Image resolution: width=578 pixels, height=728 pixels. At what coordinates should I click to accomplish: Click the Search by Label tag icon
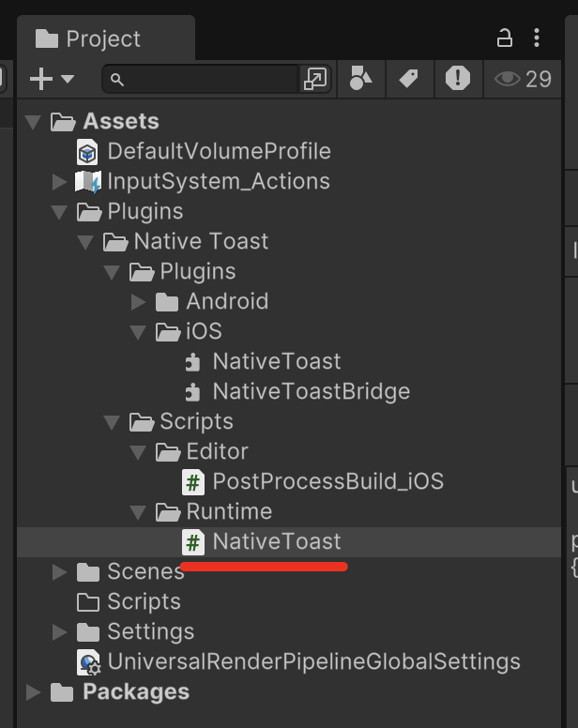(409, 79)
